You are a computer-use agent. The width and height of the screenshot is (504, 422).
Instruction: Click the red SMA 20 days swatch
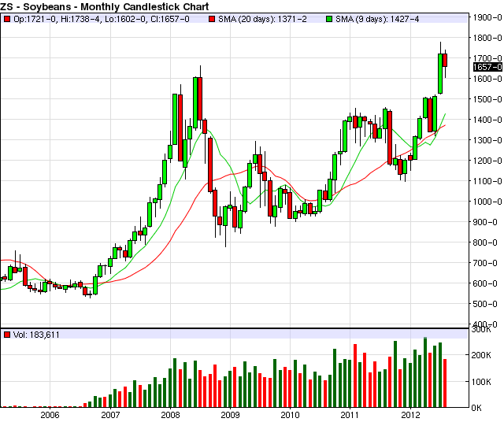212,19
